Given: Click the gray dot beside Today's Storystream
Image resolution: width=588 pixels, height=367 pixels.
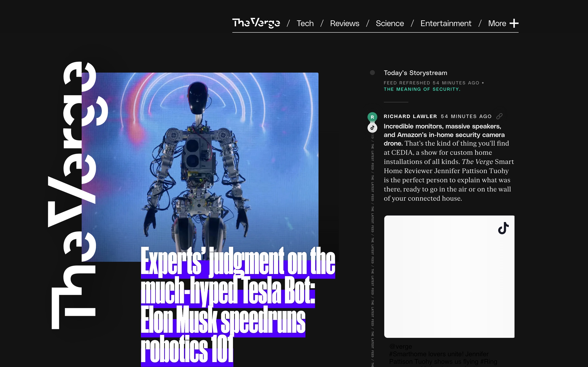Looking at the screenshot, I should (372, 73).
